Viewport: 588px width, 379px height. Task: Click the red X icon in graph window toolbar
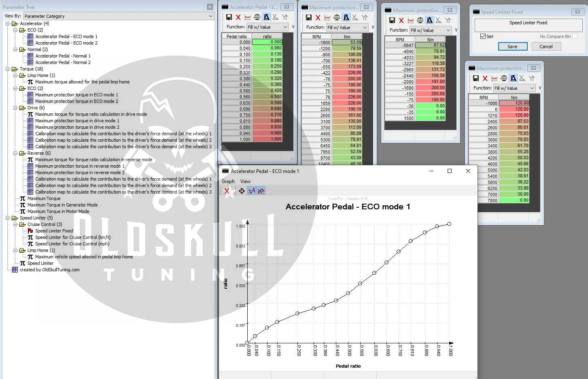pyautogui.click(x=227, y=191)
